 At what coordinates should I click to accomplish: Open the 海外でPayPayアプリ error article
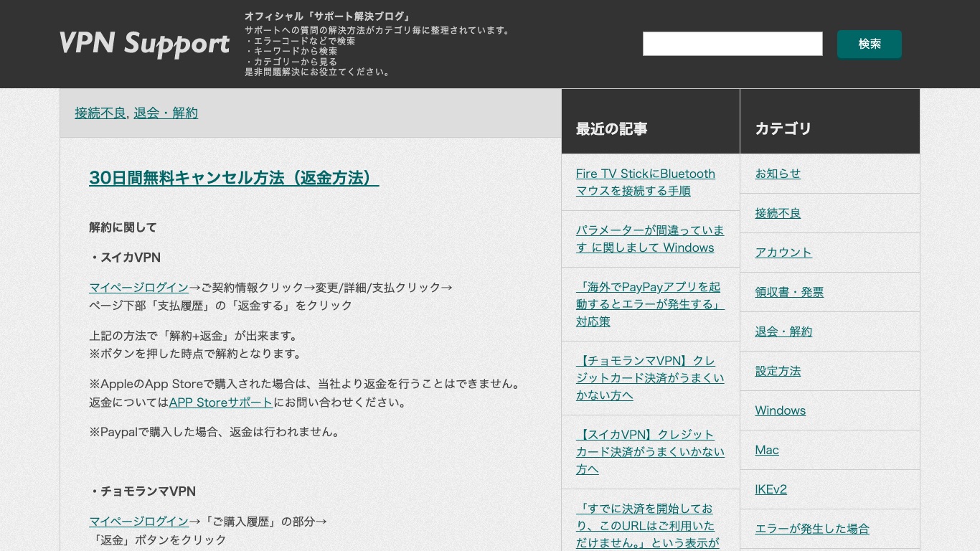point(650,304)
